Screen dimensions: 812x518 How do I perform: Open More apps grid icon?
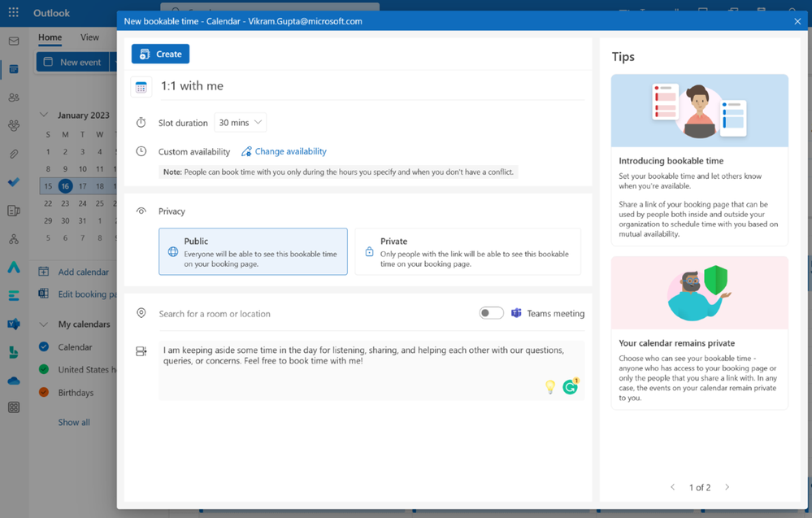[14, 407]
